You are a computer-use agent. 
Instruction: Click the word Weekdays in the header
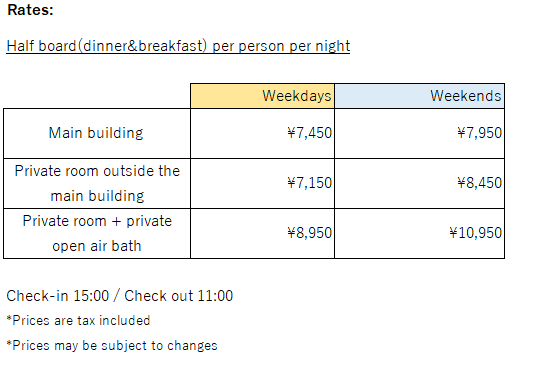click(x=297, y=96)
